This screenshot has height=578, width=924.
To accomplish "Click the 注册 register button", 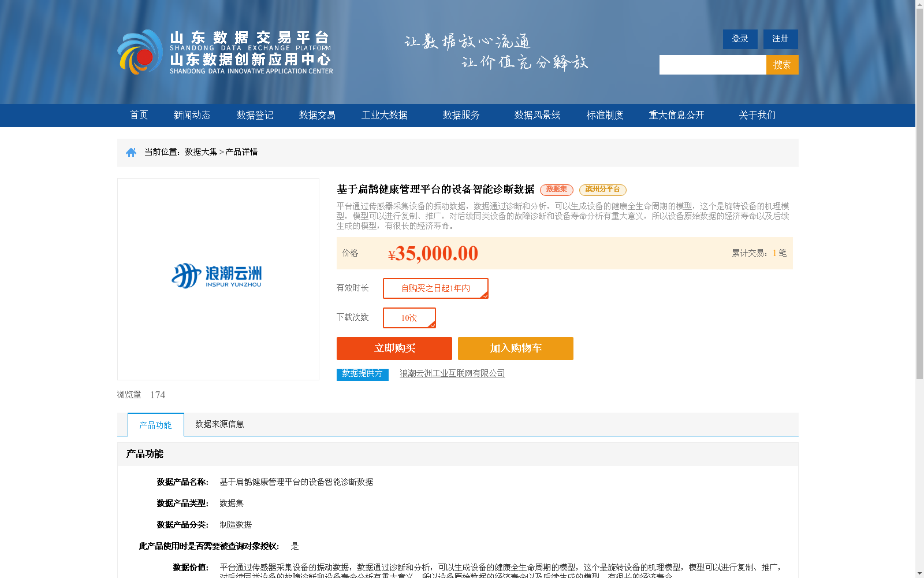I will tap(781, 39).
